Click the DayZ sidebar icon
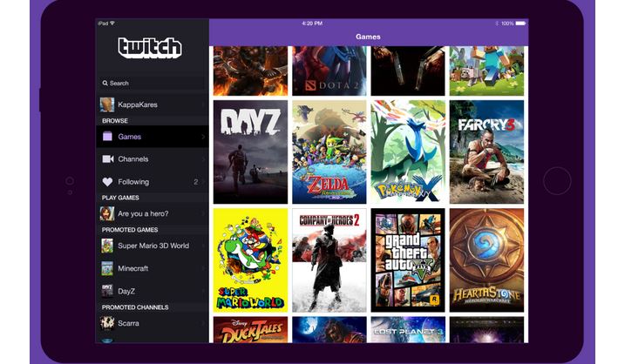Screen dimensions: 618x364 (x=107, y=291)
